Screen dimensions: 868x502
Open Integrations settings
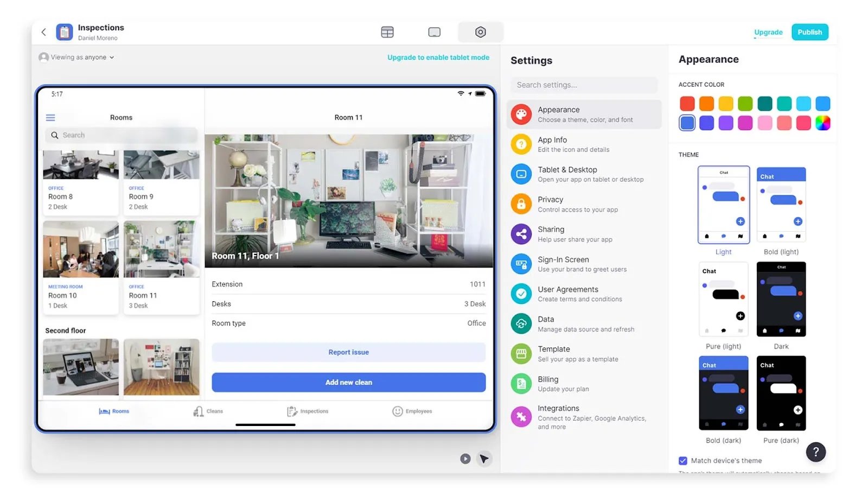[584, 417]
